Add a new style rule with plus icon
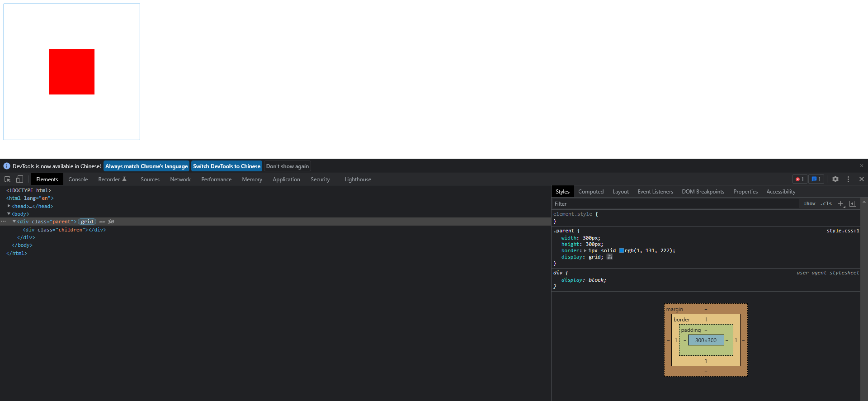 tap(840, 203)
